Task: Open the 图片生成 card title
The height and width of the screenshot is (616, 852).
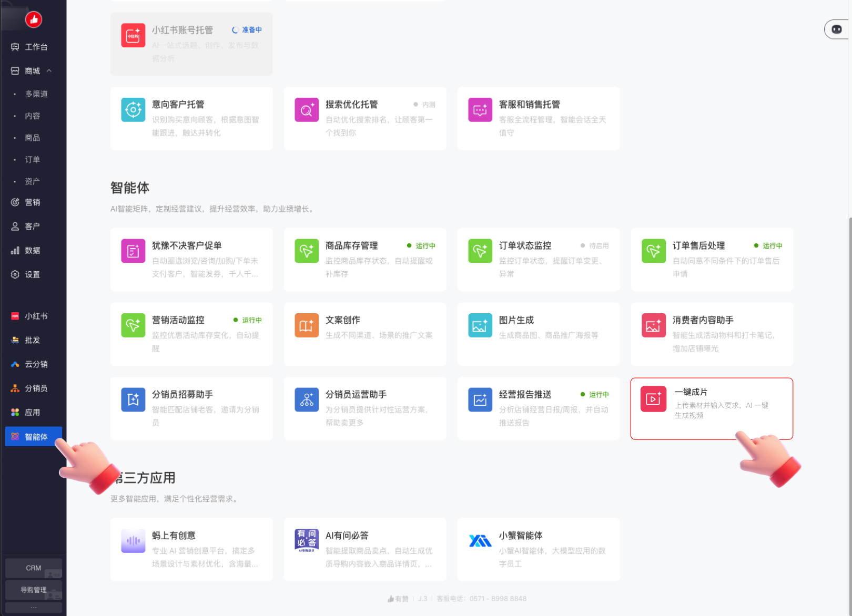Action: (516, 320)
